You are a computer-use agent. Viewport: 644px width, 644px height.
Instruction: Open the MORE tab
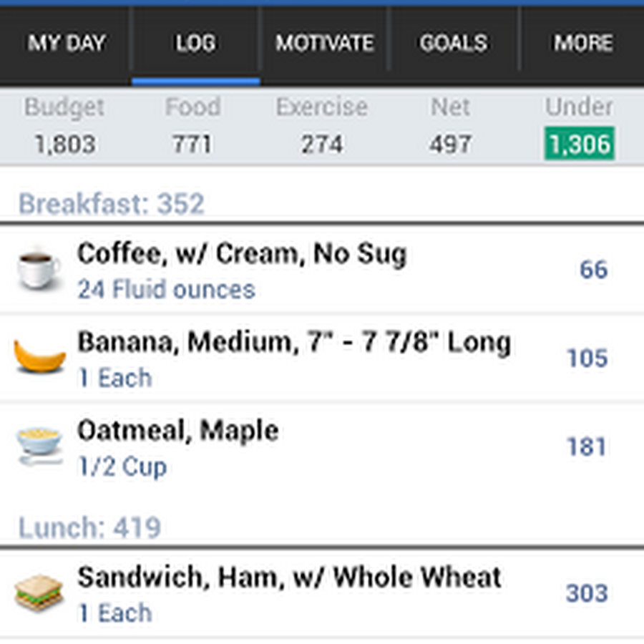583,43
